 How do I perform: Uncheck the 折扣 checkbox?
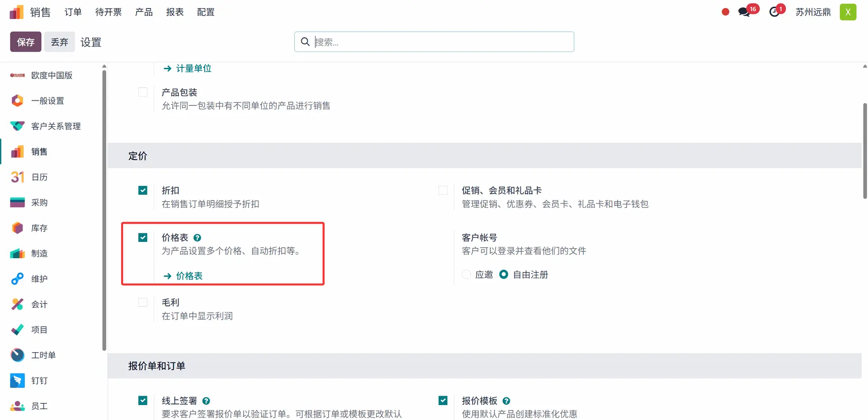pyautogui.click(x=143, y=190)
